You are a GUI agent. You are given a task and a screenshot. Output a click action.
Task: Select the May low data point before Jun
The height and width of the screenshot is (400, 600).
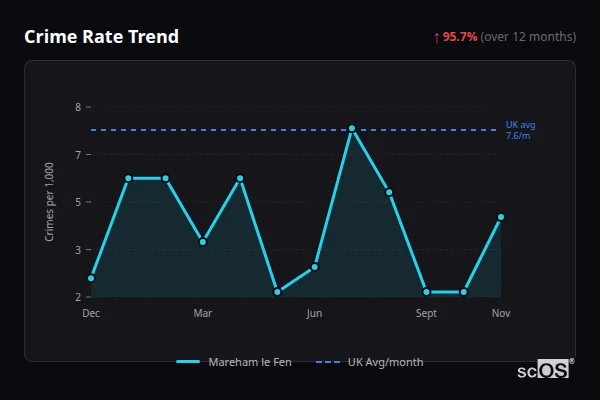click(277, 292)
